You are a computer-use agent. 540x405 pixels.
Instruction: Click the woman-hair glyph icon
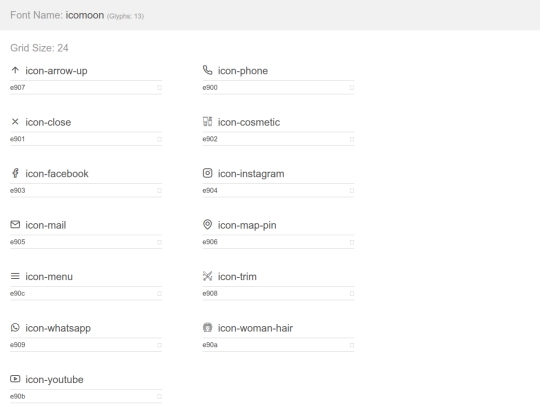click(207, 327)
